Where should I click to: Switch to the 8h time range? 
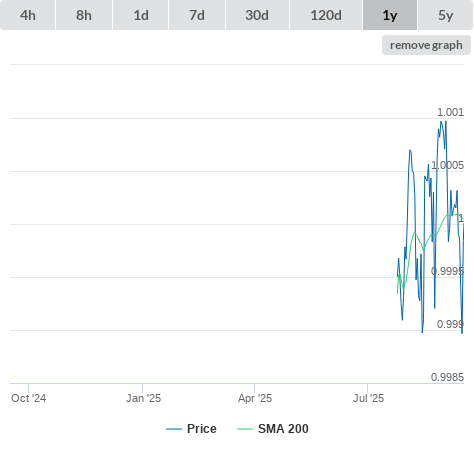pos(84,15)
